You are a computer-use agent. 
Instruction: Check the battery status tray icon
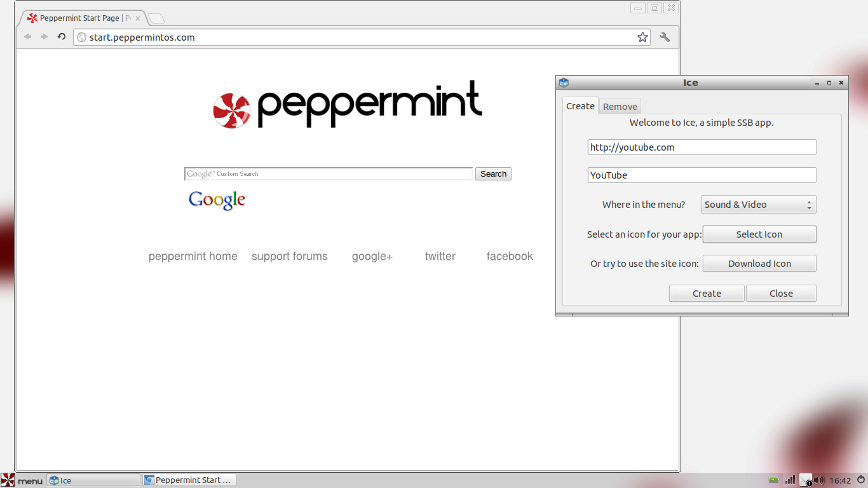point(773,480)
